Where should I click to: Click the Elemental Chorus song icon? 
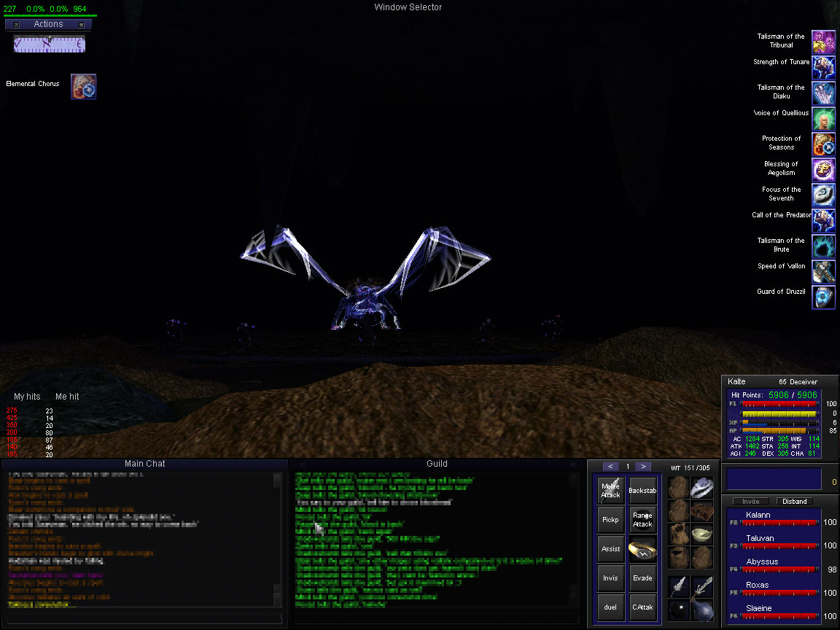84,87
